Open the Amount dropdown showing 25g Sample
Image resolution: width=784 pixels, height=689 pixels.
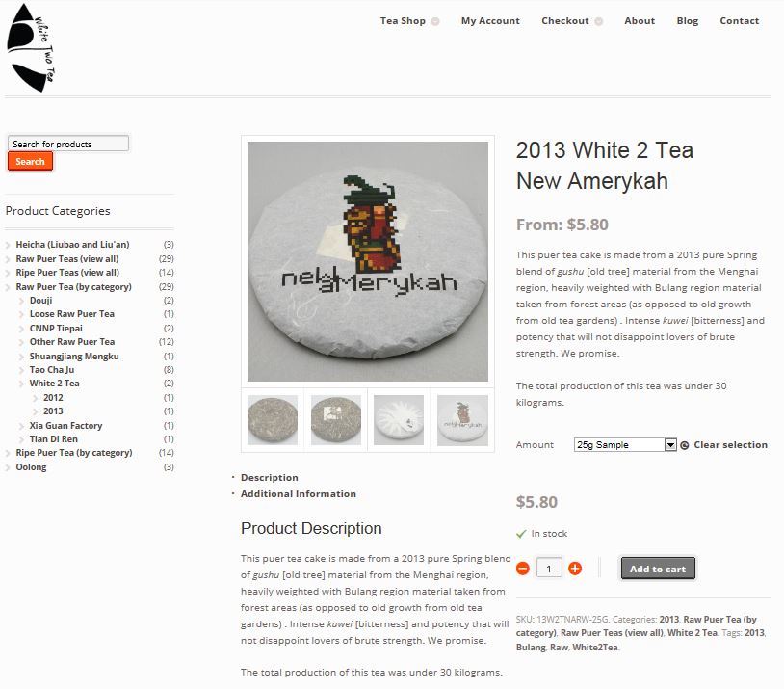(x=625, y=445)
